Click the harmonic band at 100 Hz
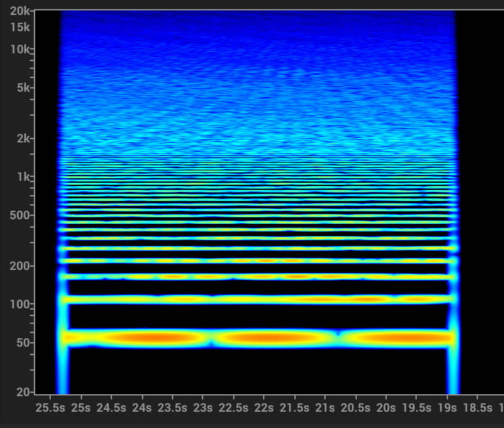Image resolution: width=504 pixels, height=428 pixels. point(260,300)
